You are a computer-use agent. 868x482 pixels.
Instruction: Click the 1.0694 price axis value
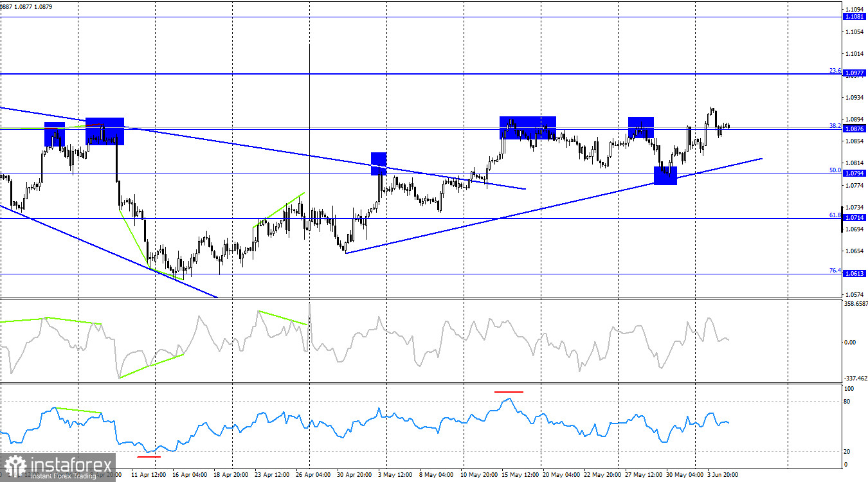856,229
